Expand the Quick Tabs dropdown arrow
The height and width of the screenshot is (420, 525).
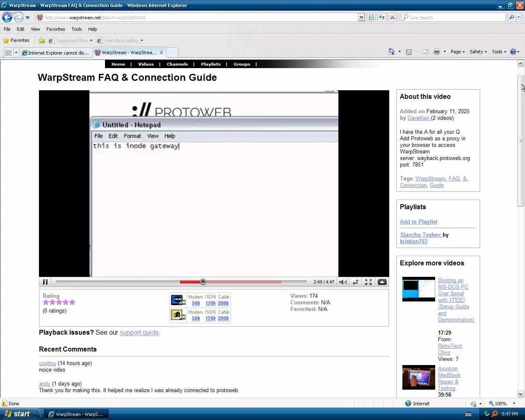click(x=16, y=52)
